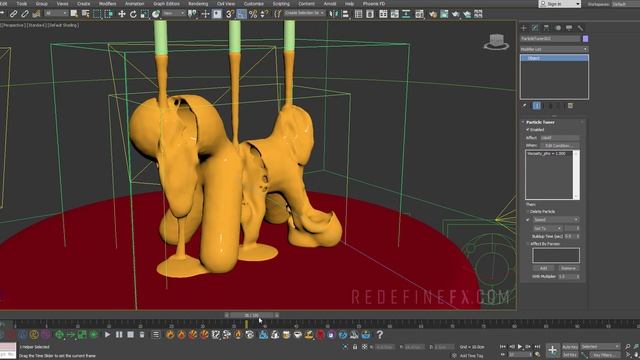This screenshot has width=640, height=360.
Task: Click the purple object color swatch
Action: click(585, 39)
